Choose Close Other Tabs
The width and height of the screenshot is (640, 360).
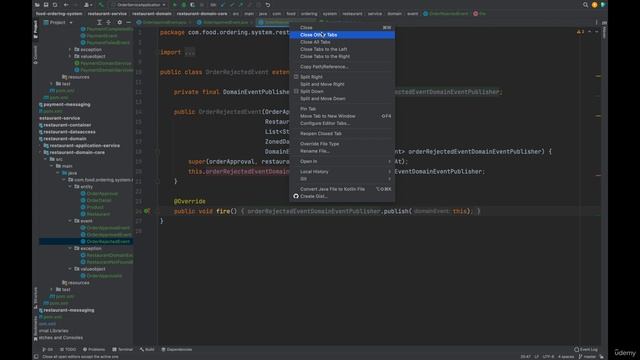[342, 35]
